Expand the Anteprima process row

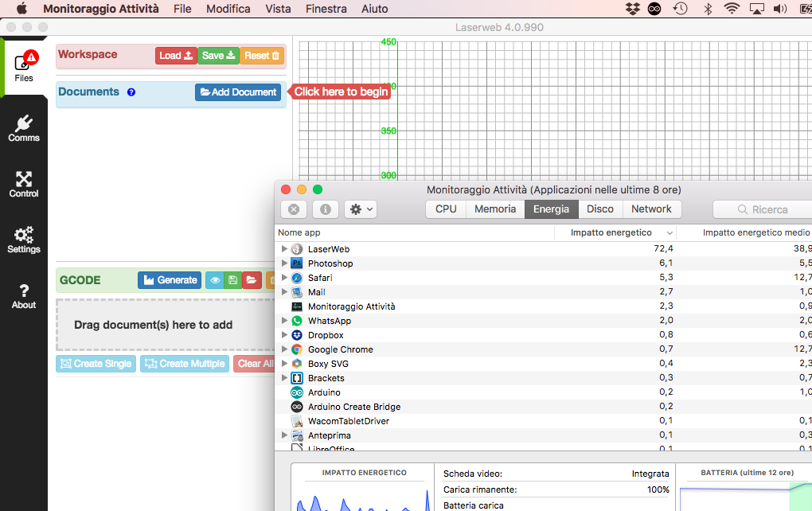click(x=284, y=435)
